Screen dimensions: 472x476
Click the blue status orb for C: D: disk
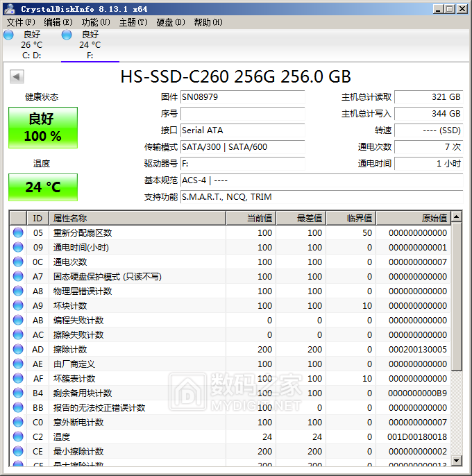click(8, 35)
